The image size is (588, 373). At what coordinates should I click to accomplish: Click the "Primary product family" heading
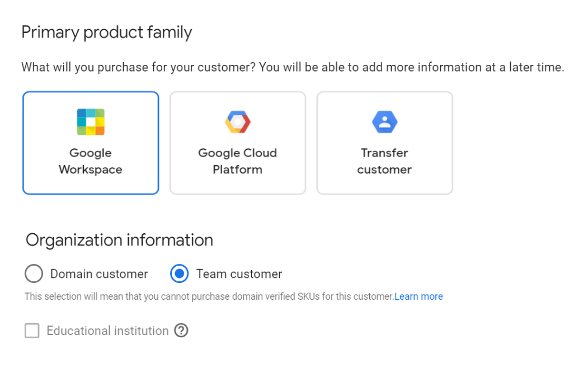pyautogui.click(x=106, y=32)
